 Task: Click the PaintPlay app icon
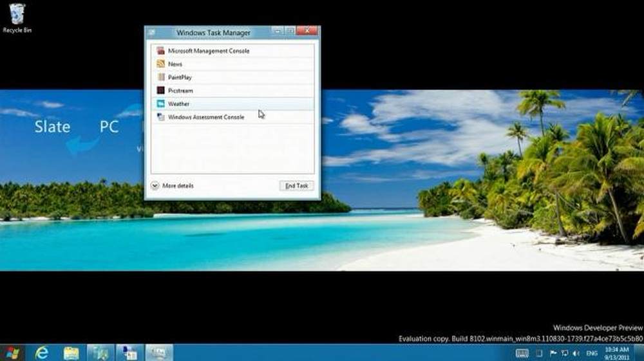(160, 77)
